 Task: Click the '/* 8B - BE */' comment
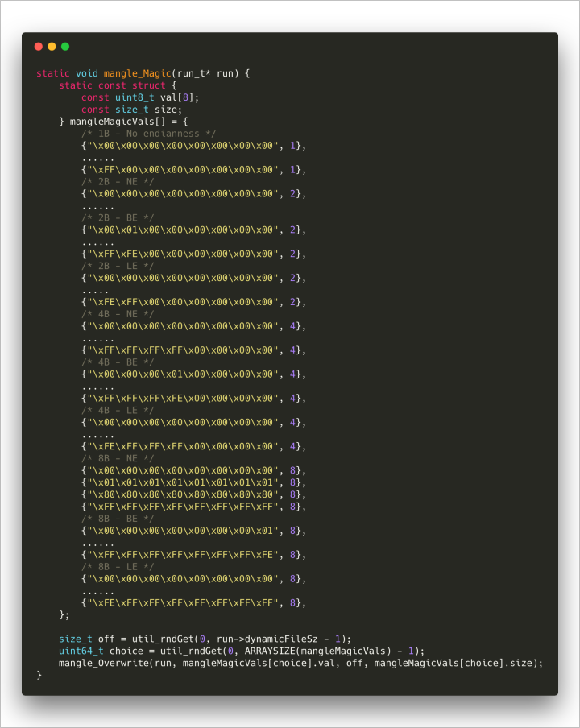tap(118, 519)
